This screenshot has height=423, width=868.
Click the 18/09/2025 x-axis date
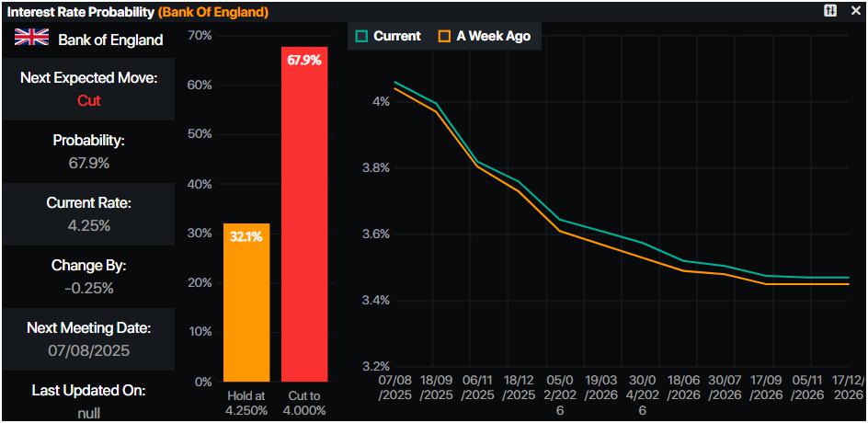point(436,388)
